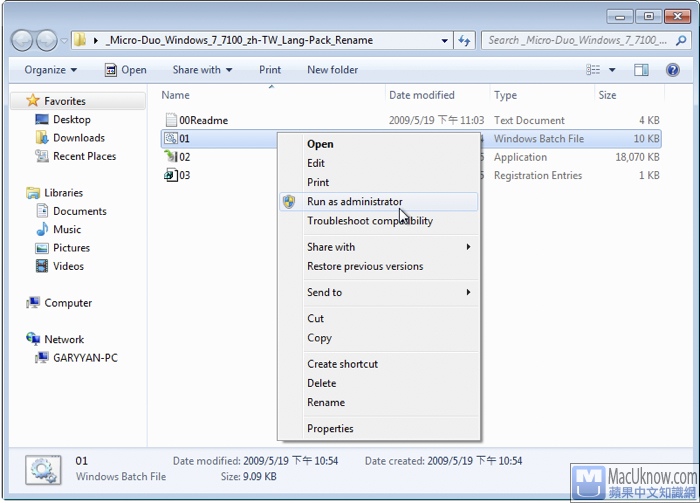Select the 03 registry file icon

click(x=171, y=175)
